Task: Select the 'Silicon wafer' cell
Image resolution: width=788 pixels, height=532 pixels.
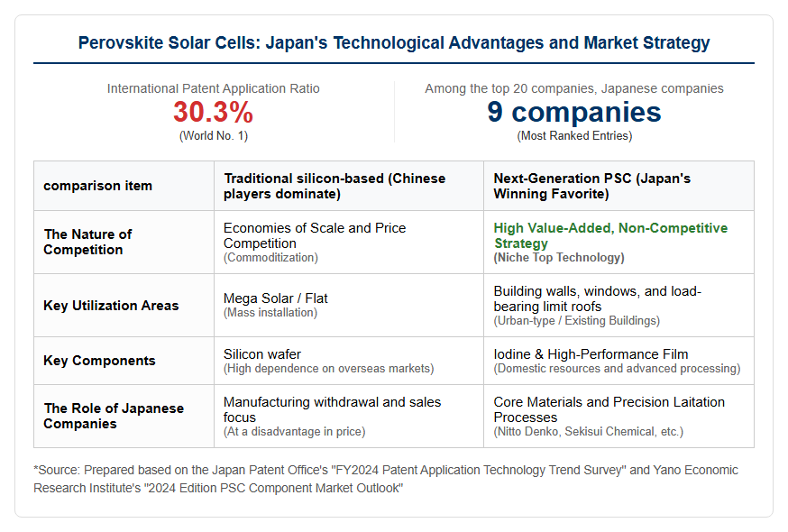Action: pos(349,361)
